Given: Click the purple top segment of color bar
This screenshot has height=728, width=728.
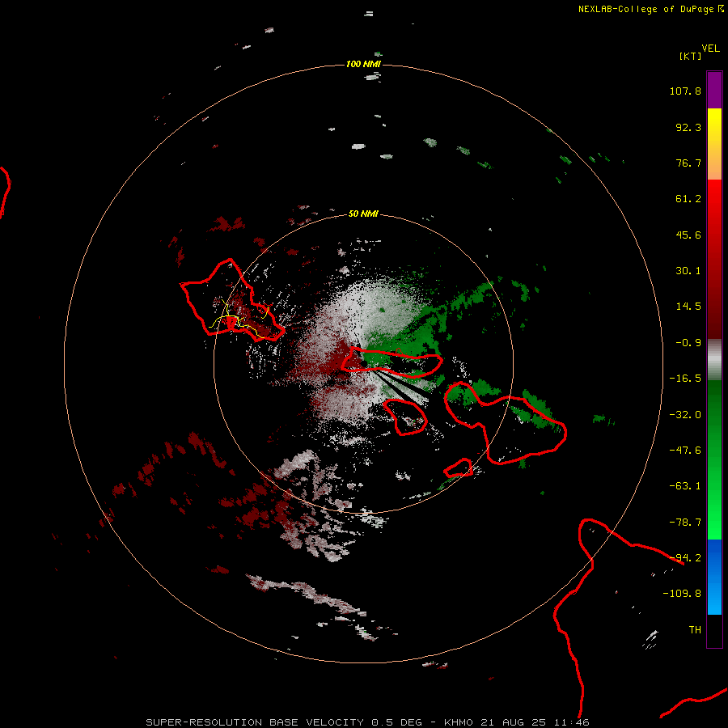Looking at the screenshot, I should click(x=714, y=90).
